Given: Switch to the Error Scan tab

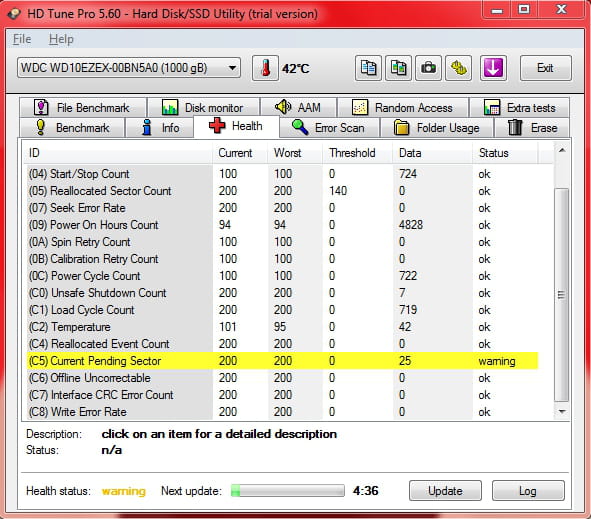Looking at the screenshot, I should [329, 128].
